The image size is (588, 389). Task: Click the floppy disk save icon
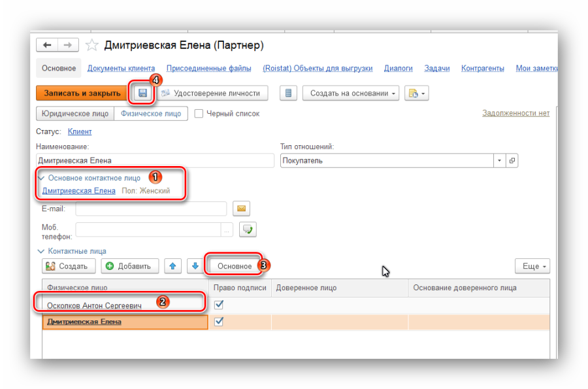click(142, 93)
